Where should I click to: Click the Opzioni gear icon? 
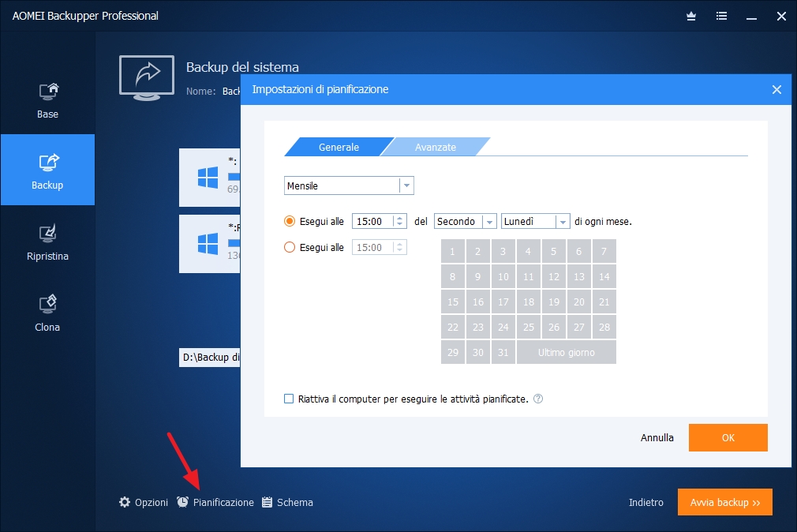[x=125, y=503]
